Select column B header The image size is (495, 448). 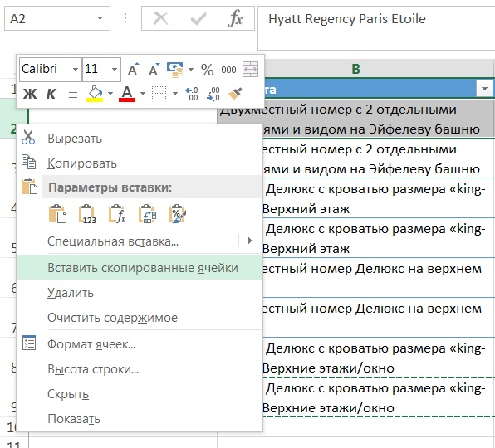[x=355, y=68]
